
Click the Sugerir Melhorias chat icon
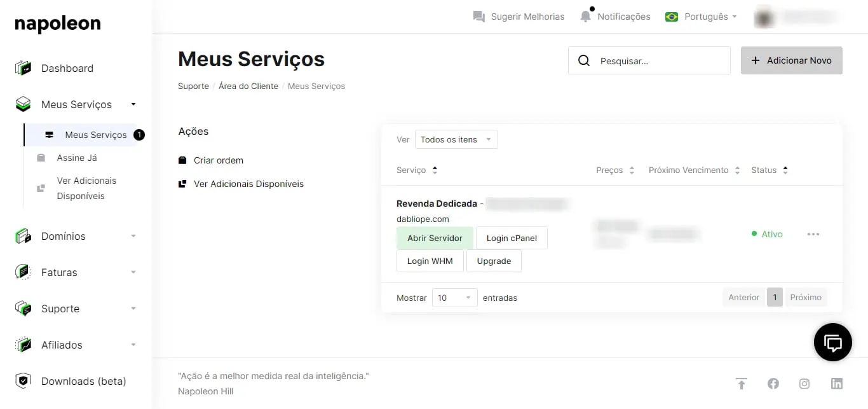pyautogui.click(x=479, y=17)
